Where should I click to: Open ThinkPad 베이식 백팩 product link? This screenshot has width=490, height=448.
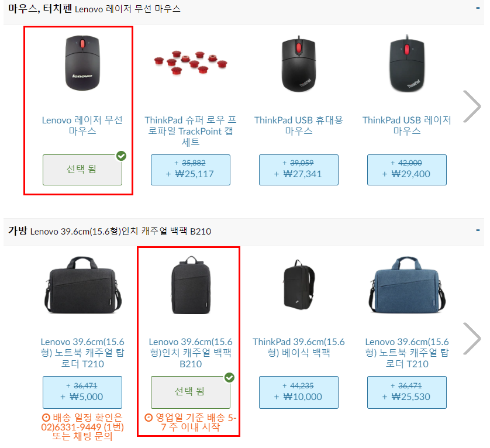click(x=298, y=347)
